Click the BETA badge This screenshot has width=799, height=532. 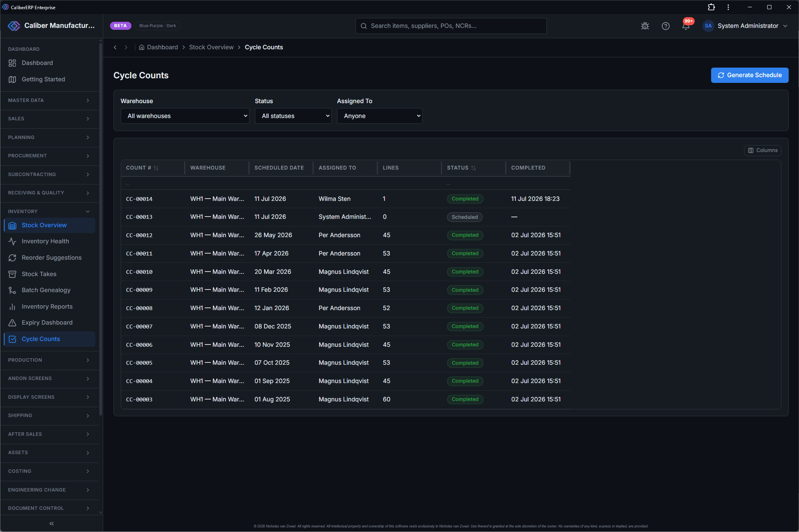(120, 26)
